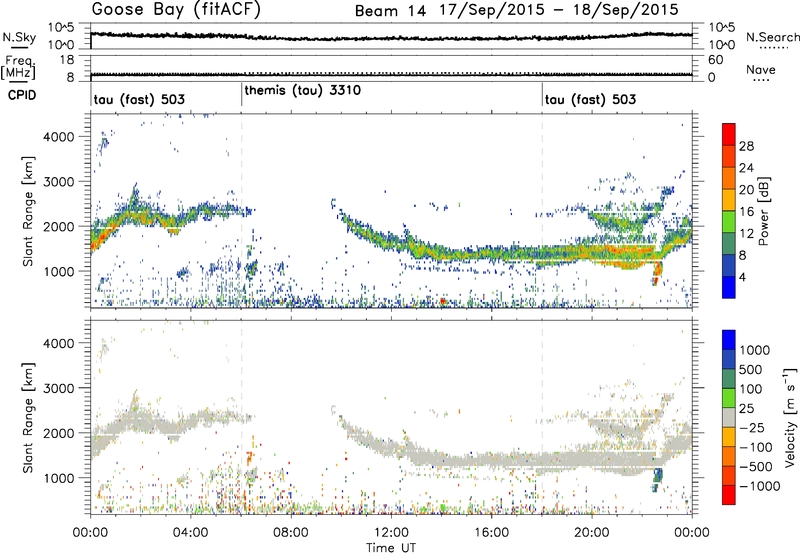Image resolution: width=800 pixels, height=554 pixels.
Task: Click the -100 label on Velocity colorbar
Action: tap(756, 447)
